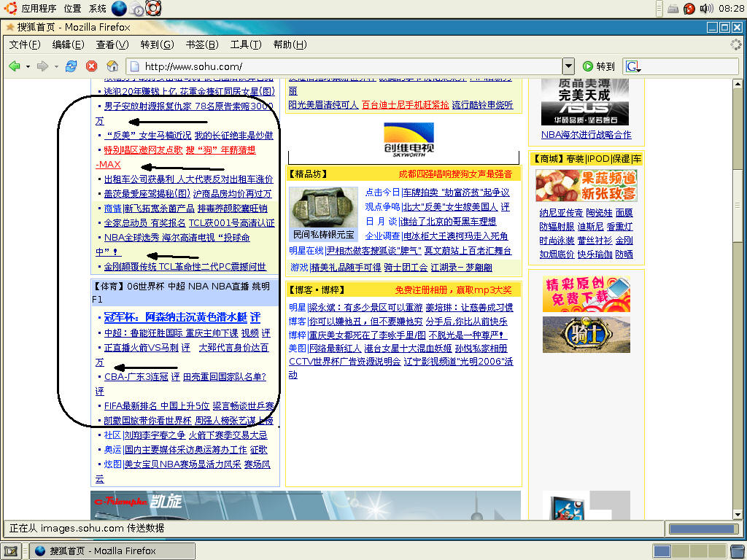
Task: Click the mail clock launcher in top panel
Action: click(136, 9)
